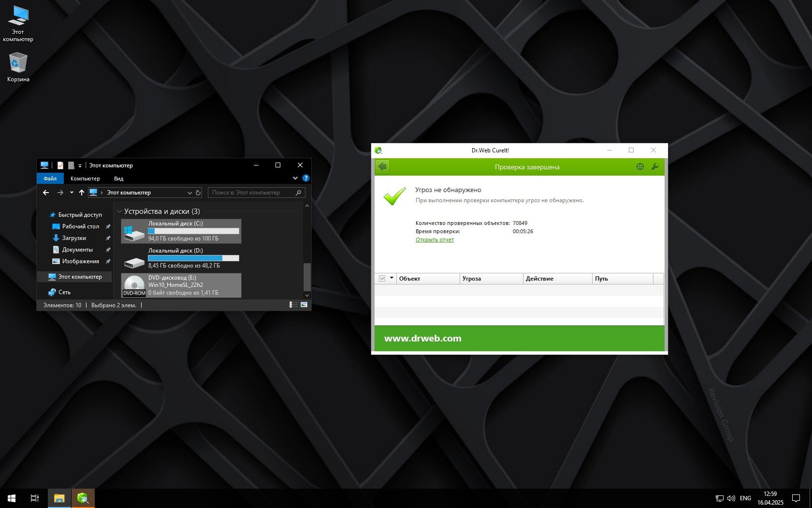The image size is (812, 508).
Task: Open the volume tray icon
Action: (x=731, y=498)
